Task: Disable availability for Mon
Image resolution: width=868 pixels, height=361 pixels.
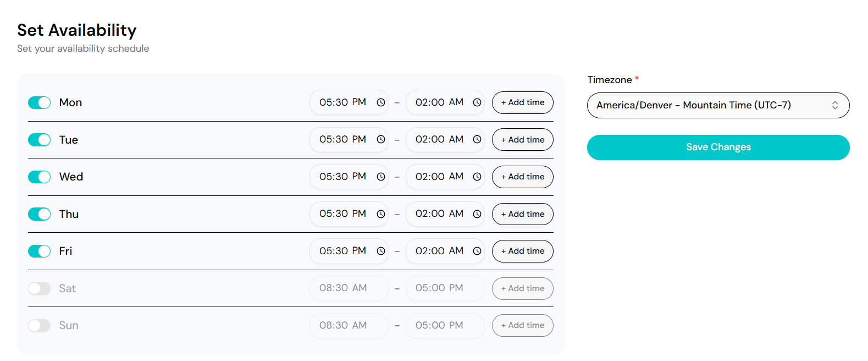Action: (39, 102)
